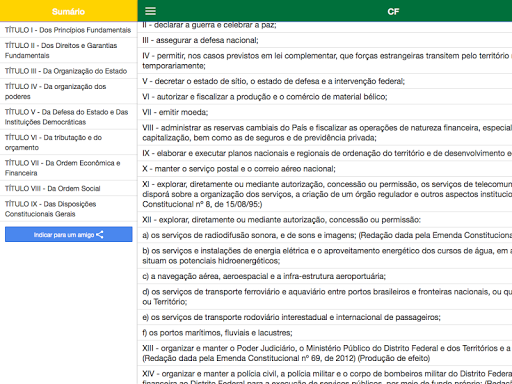Choose TÍTULO VII - Da Ordem Econômica
Viewport: 512px width, 384px height.
[x=68, y=168]
